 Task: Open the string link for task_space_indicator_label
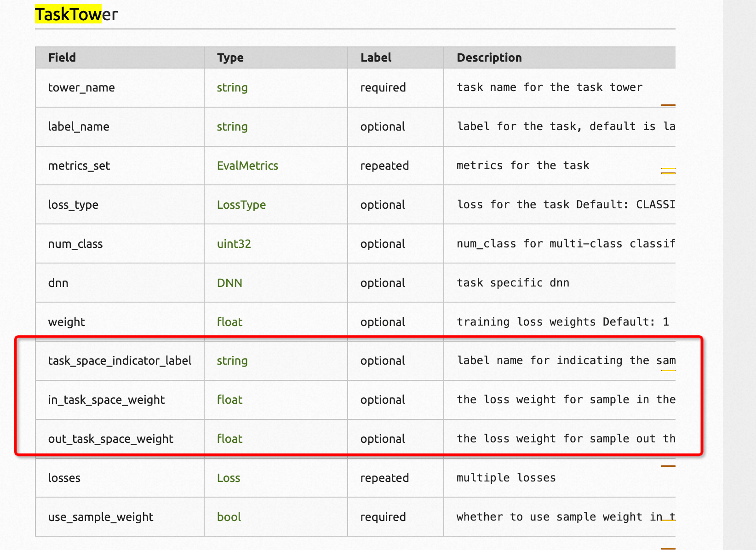tap(232, 361)
